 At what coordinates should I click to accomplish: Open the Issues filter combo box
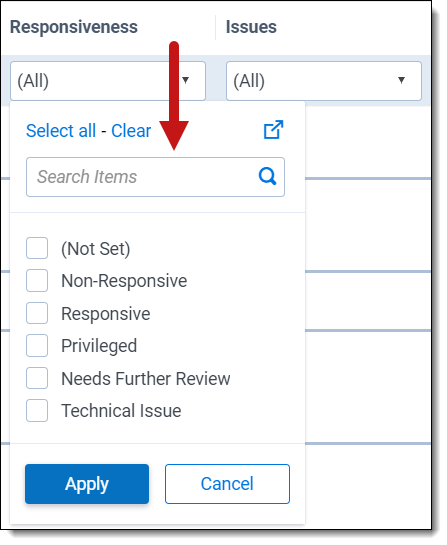pos(324,81)
